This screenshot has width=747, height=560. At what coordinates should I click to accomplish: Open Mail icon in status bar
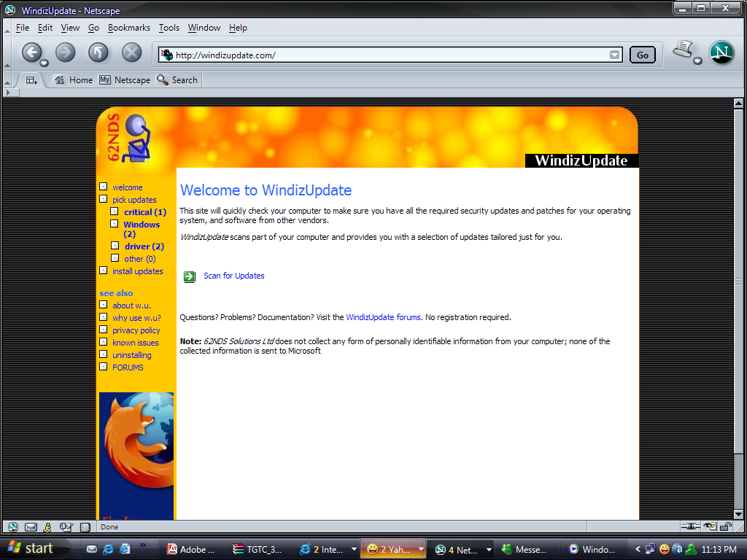pos(31,527)
